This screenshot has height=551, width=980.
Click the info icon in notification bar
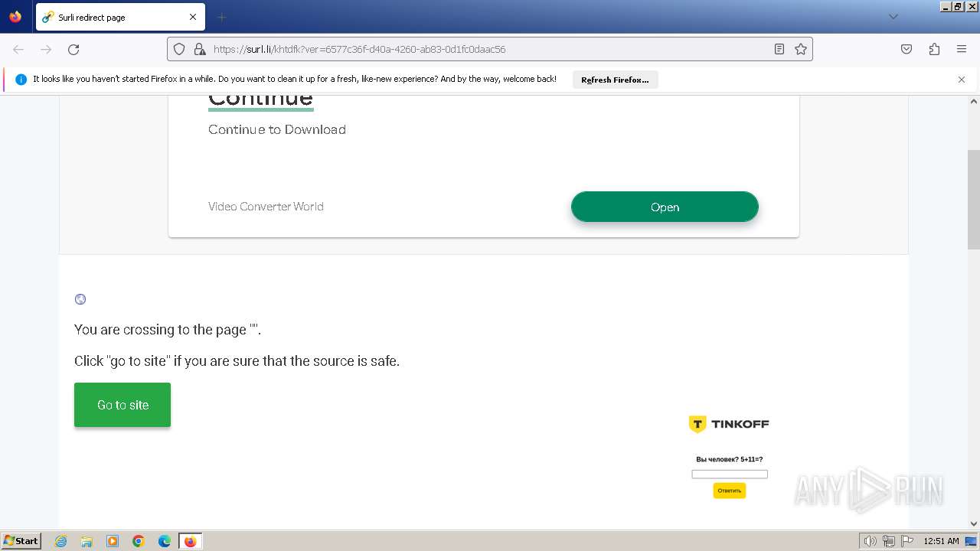click(21, 80)
